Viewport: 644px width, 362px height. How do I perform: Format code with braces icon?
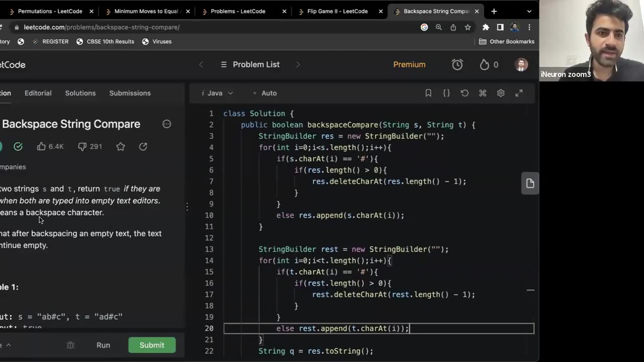point(446,93)
